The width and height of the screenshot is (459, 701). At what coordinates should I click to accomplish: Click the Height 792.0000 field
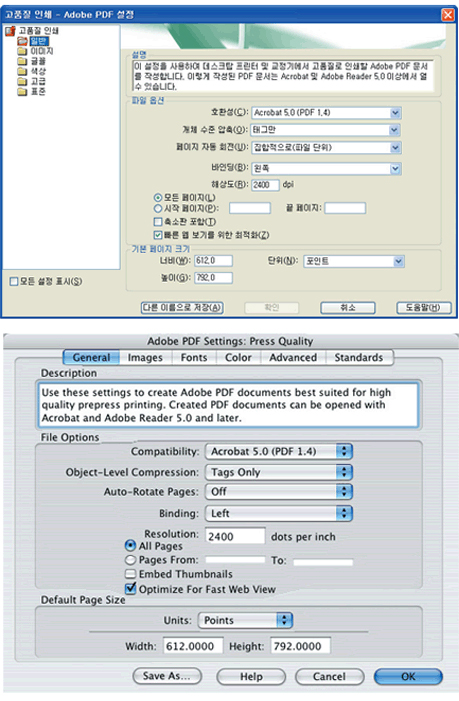300,646
